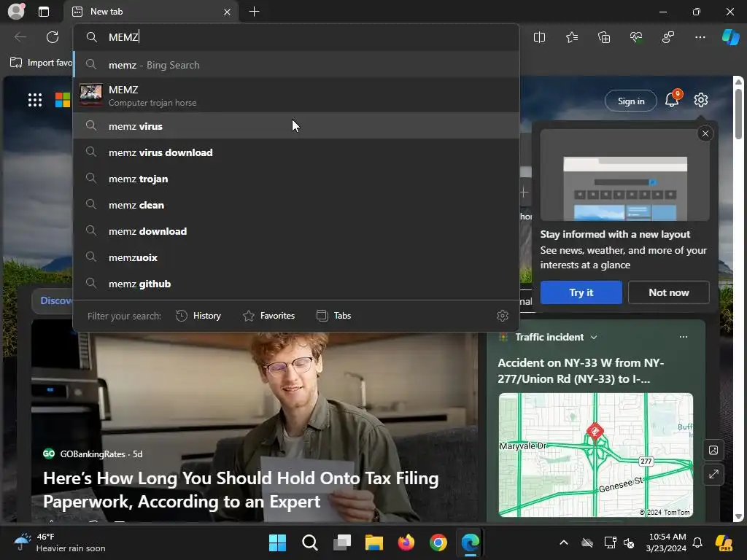The image size is (747, 560).
Task: Show hidden tray icons chevron
Action: tap(564, 542)
